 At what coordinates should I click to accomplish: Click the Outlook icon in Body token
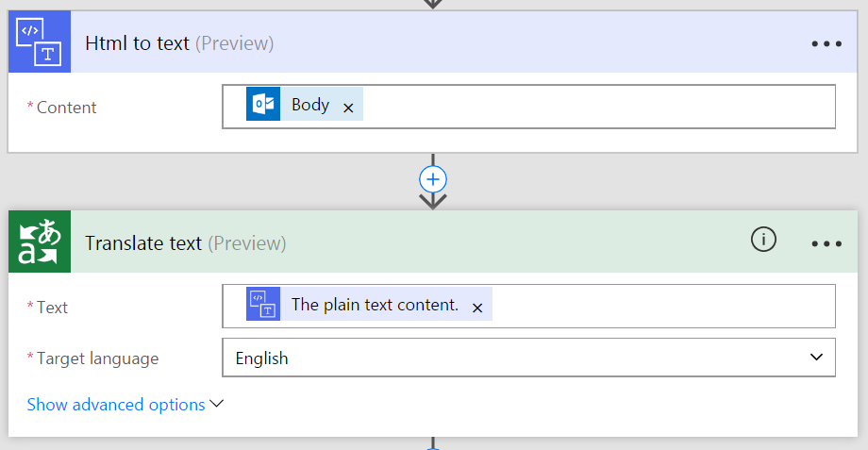pyautogui.click(x=263, y=106)
